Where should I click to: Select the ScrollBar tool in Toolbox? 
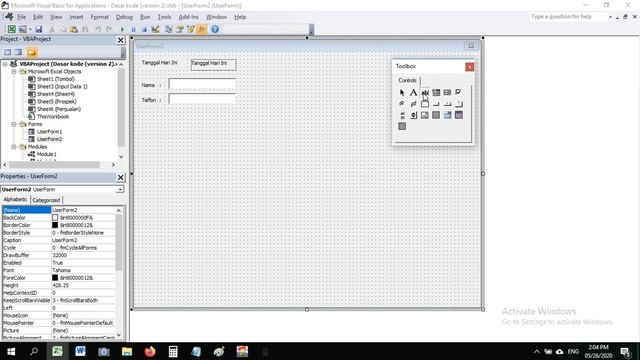(402, 116)
